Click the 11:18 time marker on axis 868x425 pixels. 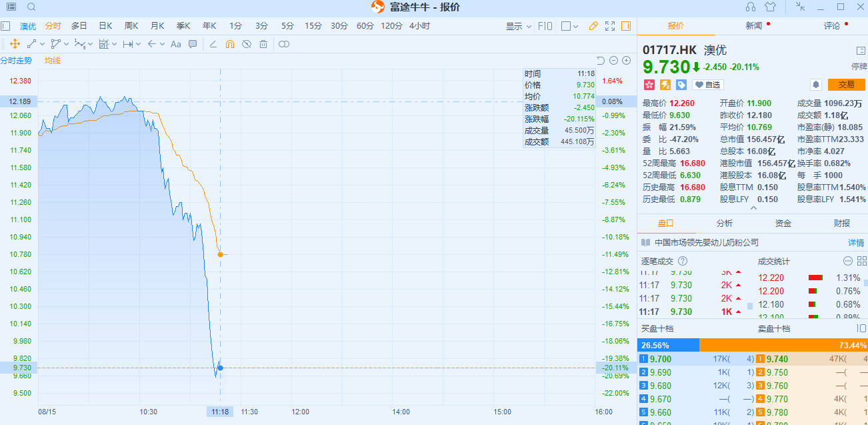coord(220,412)
